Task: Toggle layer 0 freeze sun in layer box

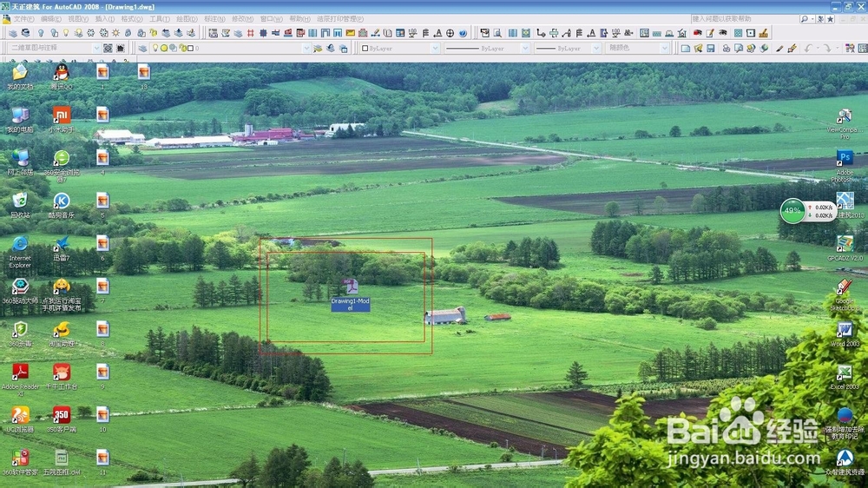Action: click(x=164, y=48)
